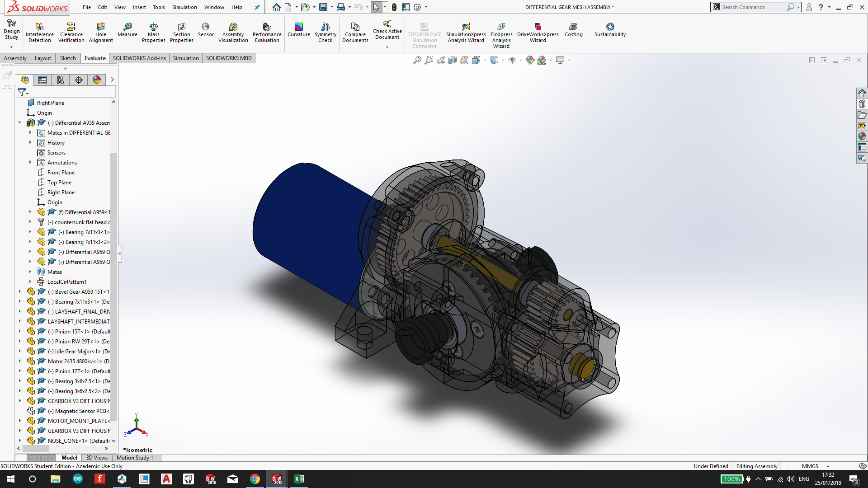Select the LocalCirPattern1 feature
This screenshot has width=868, height=488.
(x=67, y=282)
